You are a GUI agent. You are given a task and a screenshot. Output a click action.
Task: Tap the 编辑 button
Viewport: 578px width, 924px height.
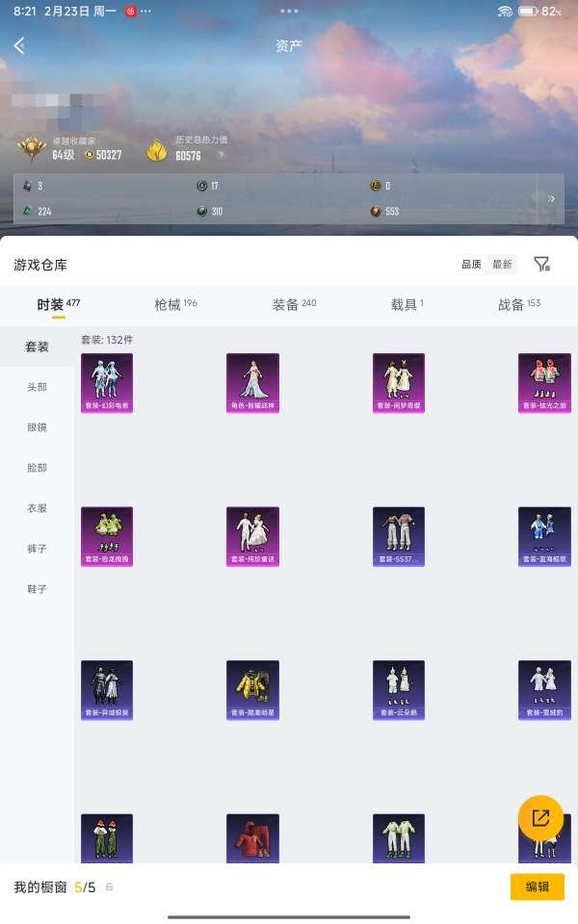click(538, 886)
